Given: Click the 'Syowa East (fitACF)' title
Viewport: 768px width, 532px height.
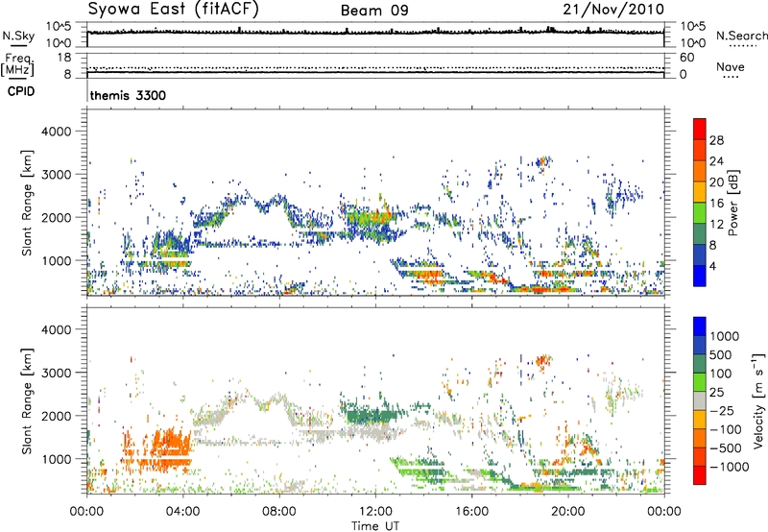Looking at the screenshot, I should coord(173,9).
